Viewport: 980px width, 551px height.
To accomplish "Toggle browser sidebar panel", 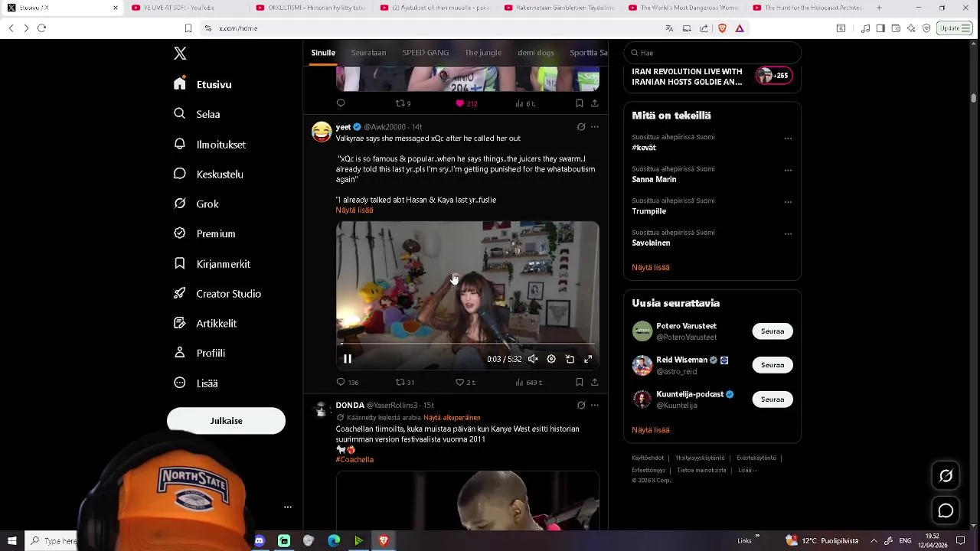I will (x=880, y=28).
